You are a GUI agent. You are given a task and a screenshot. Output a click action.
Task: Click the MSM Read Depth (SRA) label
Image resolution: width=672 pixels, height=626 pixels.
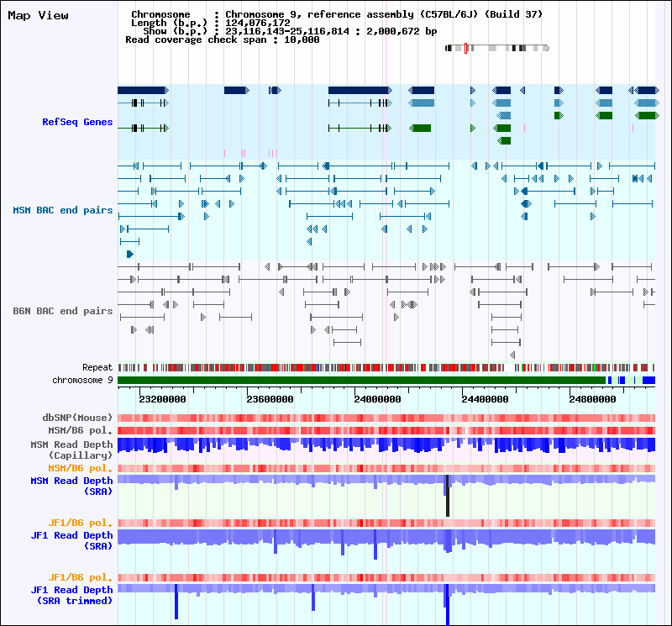click(71, 486)
